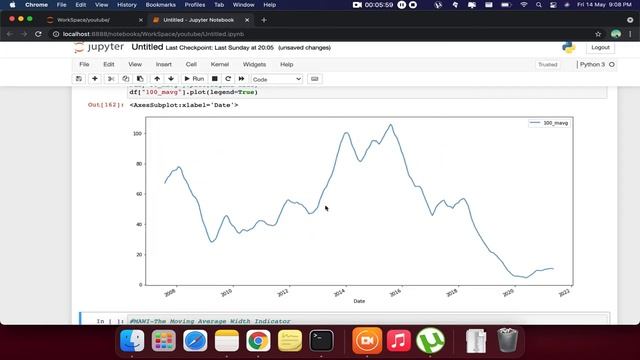Click the Trusted notebook indicator

pos(547,64)
